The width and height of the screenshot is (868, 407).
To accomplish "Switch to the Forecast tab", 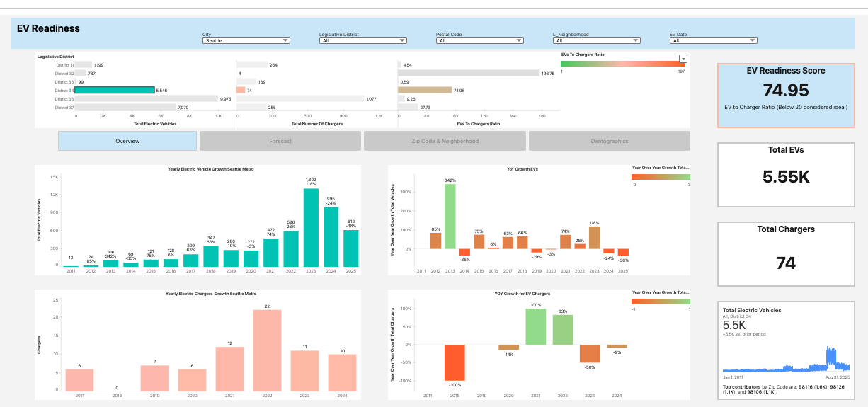I will tap(280, 141).
